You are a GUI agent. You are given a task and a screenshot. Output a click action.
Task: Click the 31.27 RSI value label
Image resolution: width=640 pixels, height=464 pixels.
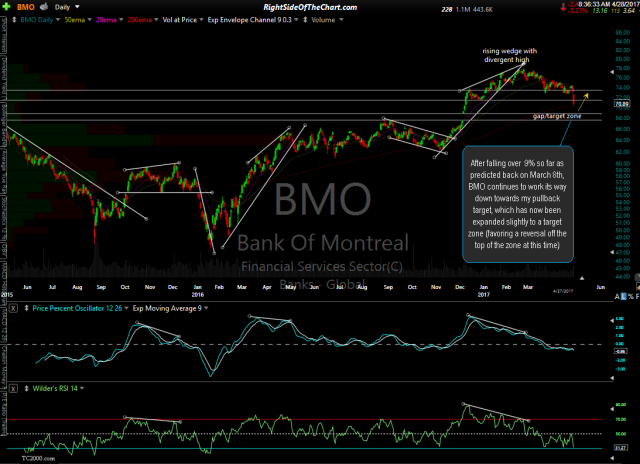(x=621, y=448)
